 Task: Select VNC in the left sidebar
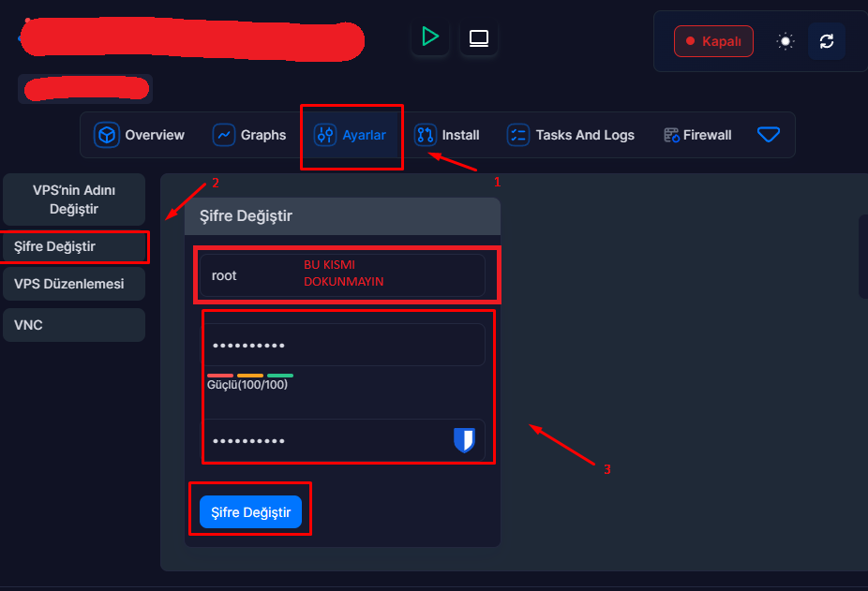[74, 325]
